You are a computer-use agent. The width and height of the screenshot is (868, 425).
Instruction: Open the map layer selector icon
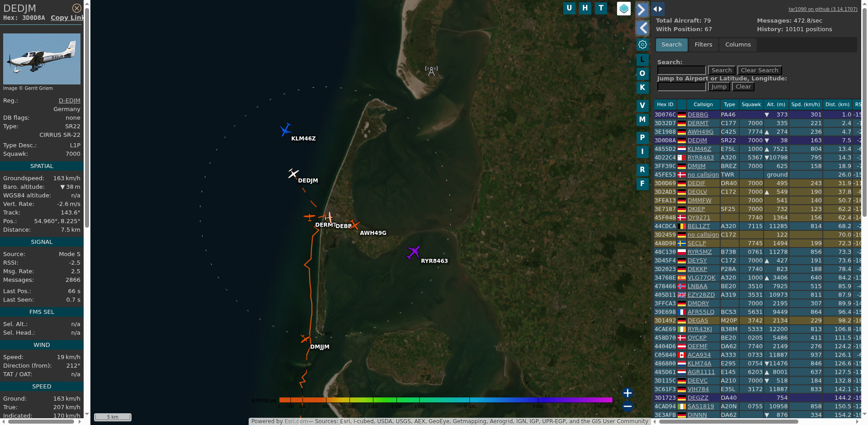point(624,9)
